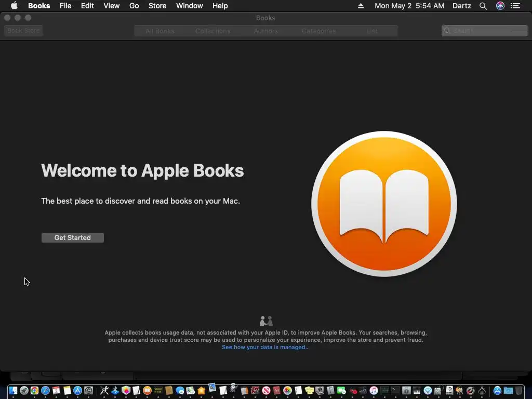Click the Get Started button
The image size is (532, 399).
click(x=73, y=237)
